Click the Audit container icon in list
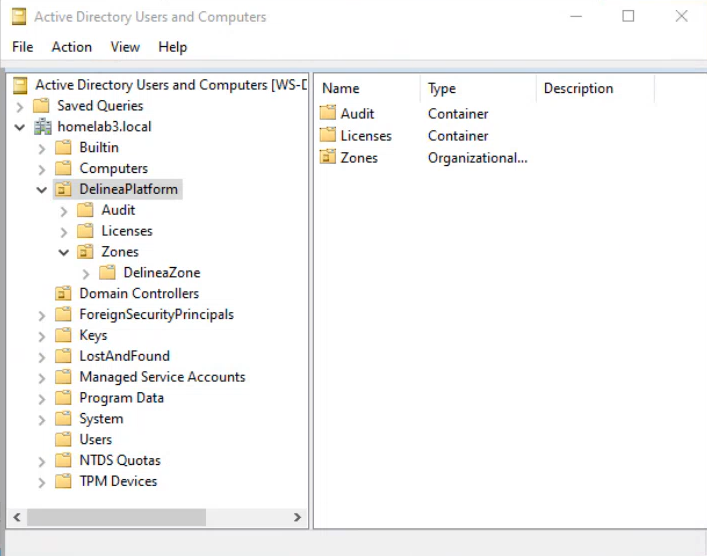 328,114
